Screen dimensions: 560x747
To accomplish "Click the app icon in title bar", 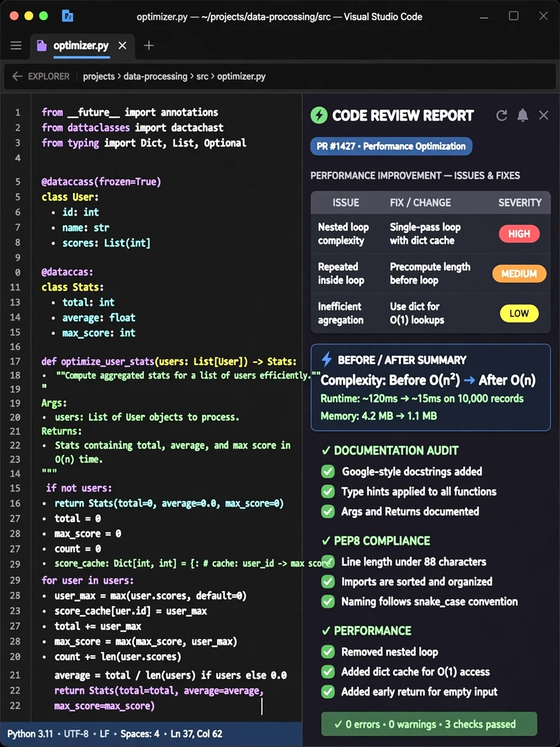I will [x=68, y=16].
